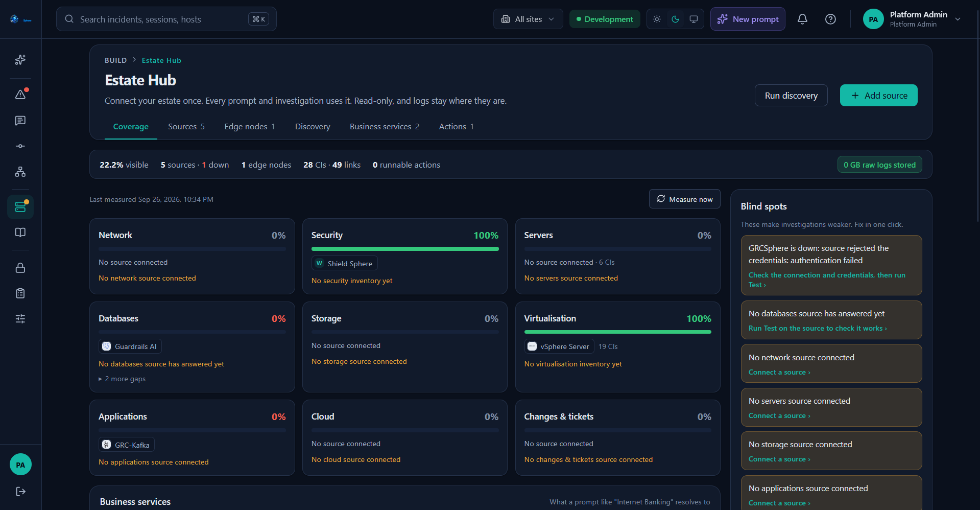Click the PA avatar in sidebar bottom
The image size is (980, 510).
[x=20, y=465]
